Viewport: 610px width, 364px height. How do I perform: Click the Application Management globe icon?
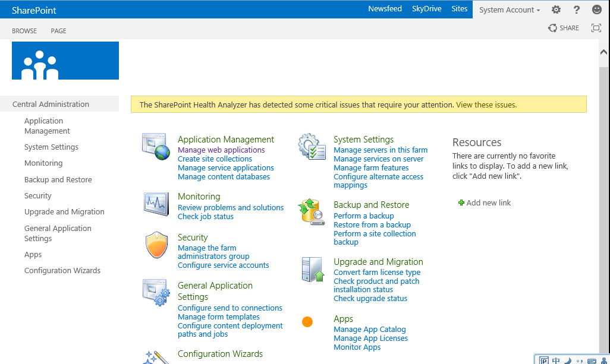[x=156, y=146]
